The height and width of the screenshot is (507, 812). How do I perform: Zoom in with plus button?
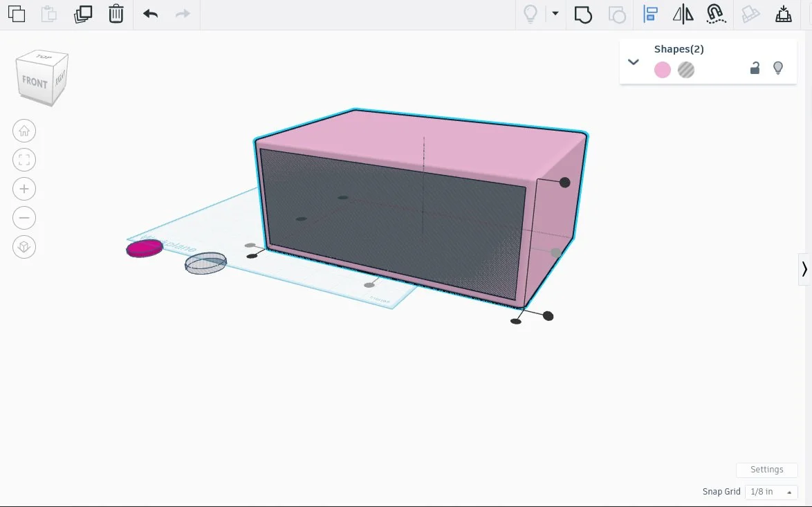24,189
